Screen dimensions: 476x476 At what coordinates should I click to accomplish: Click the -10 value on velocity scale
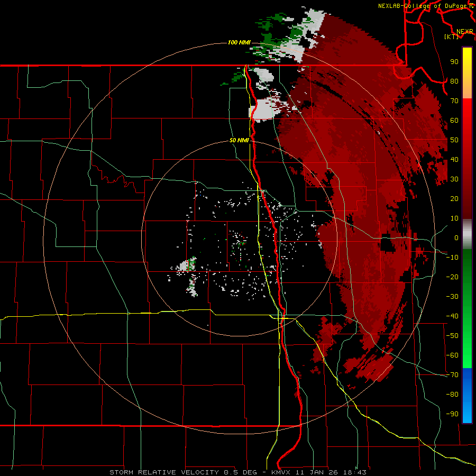pyautogui.click(x=452, y=258)
